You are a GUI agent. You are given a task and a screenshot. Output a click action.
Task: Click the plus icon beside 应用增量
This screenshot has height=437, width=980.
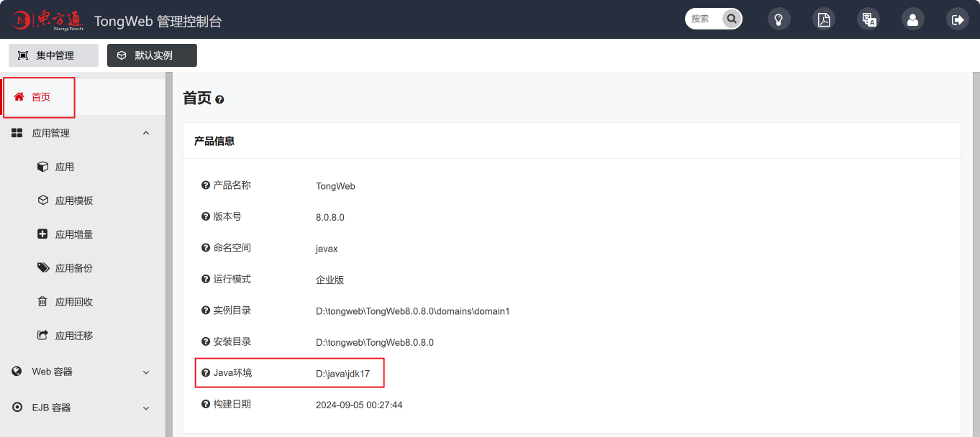pos(42,234)
